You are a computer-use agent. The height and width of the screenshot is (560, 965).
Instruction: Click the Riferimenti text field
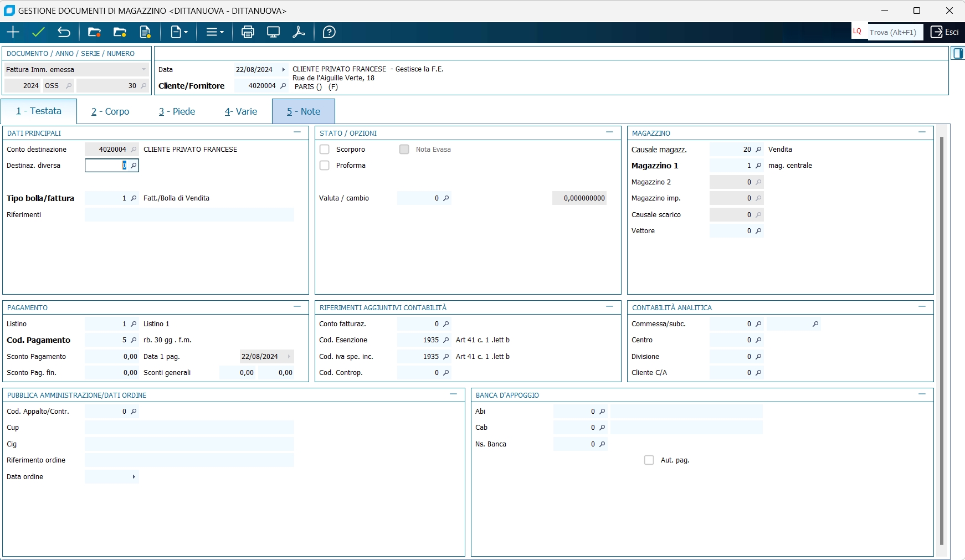(189, 215)
